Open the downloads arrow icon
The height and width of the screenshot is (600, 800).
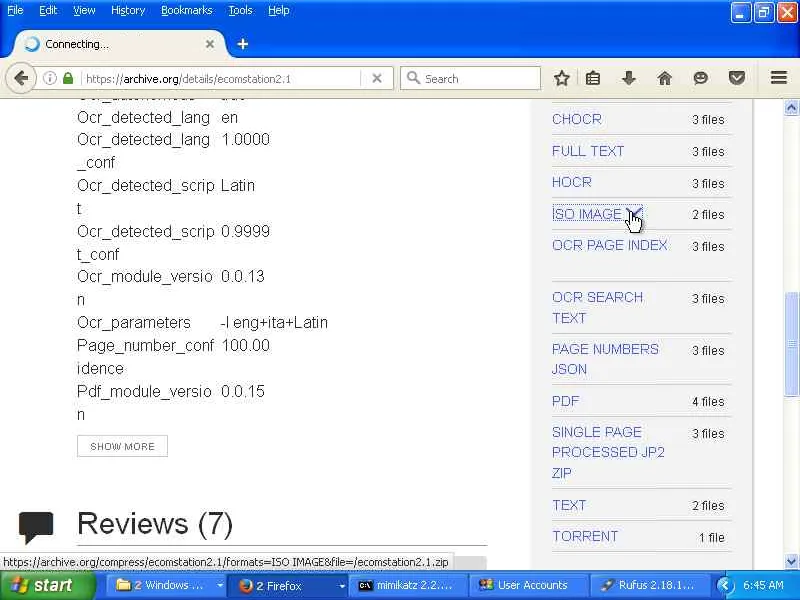[x=629, y=78]
